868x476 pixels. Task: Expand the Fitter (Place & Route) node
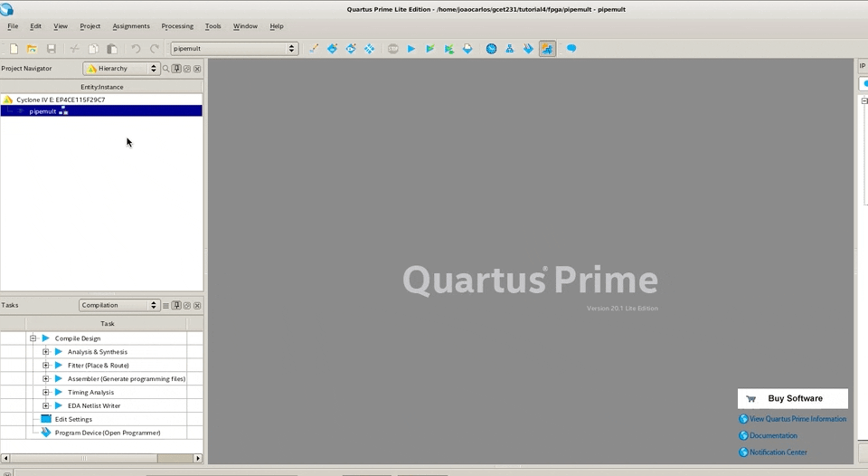coord(46,366)
